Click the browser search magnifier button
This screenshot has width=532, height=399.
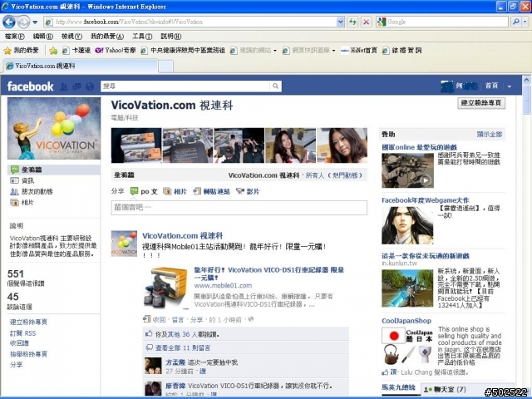(x=516, y=22)
